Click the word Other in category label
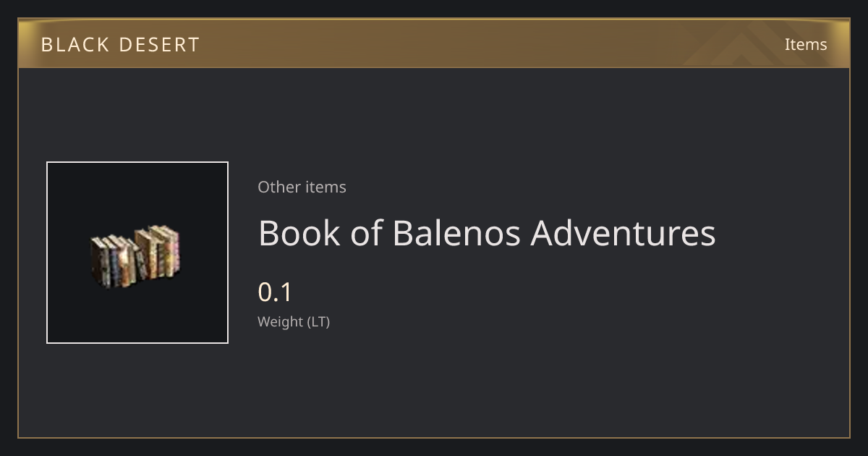 [x=279, y=187]
